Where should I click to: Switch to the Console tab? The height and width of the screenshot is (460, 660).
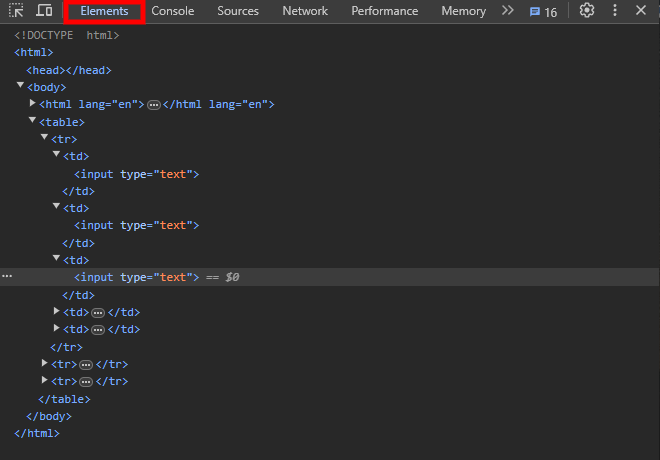(x=173, y=11)
